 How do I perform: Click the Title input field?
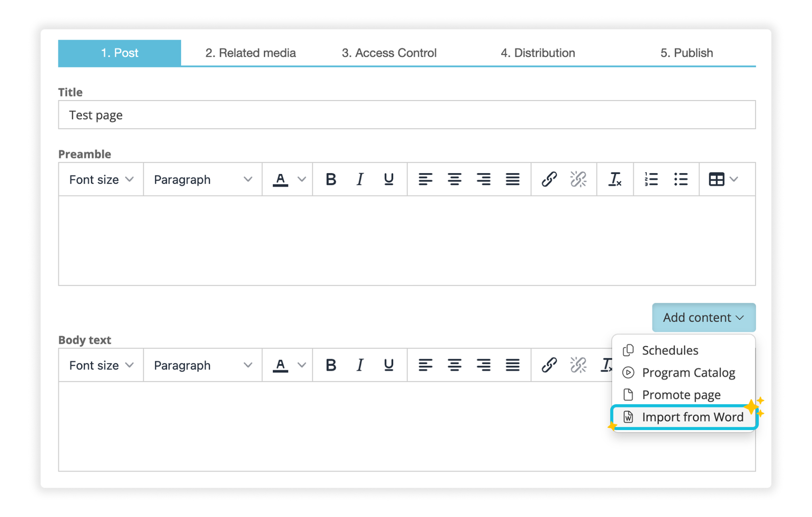406,115
